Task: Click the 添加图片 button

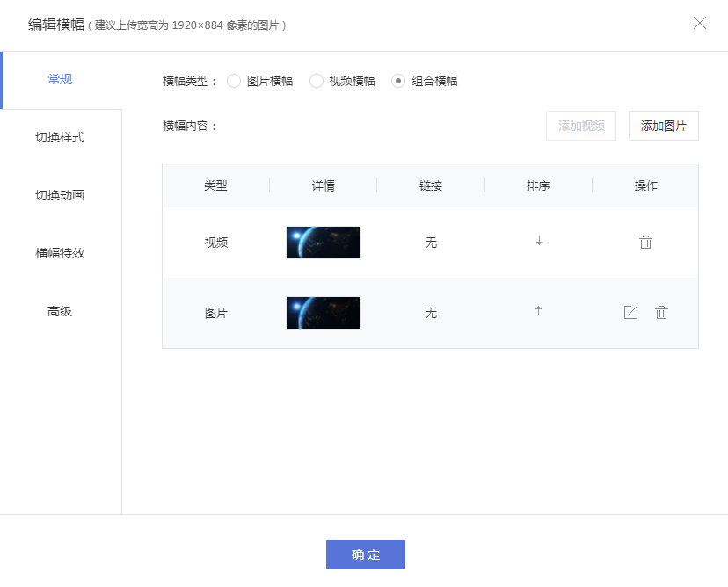Action: pyautogui.click(x=664, y=126)
